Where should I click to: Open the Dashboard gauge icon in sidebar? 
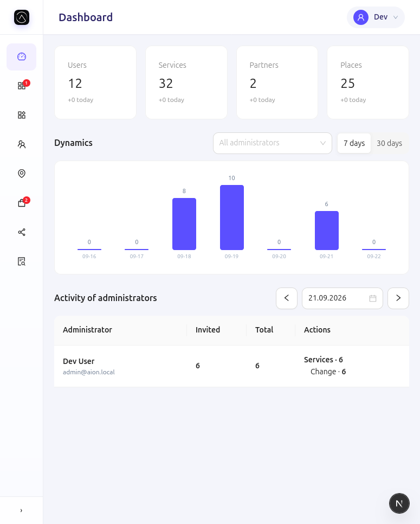[x=21, y=57]
